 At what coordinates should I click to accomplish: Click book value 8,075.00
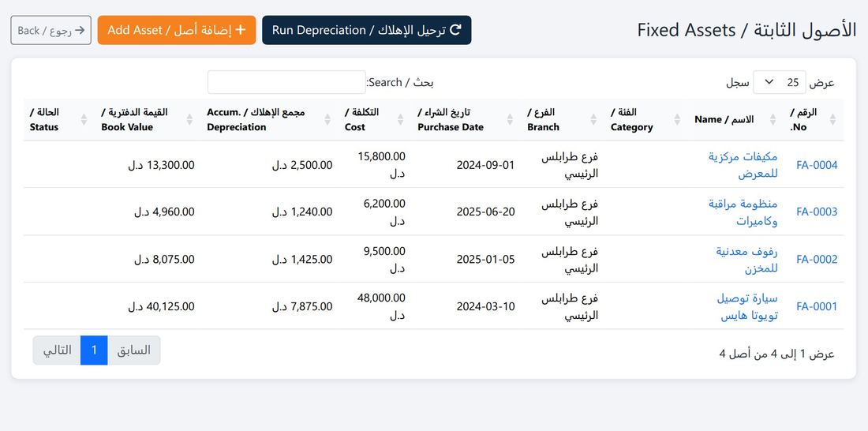click(x=174, y=259)
